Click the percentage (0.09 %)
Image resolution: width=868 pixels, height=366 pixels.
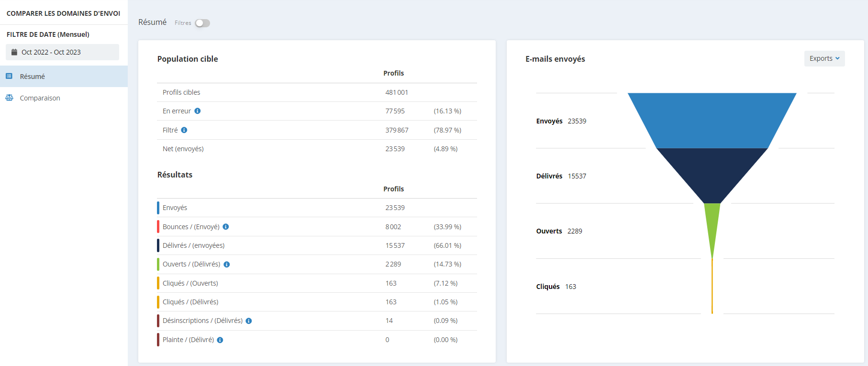(445, 321)
